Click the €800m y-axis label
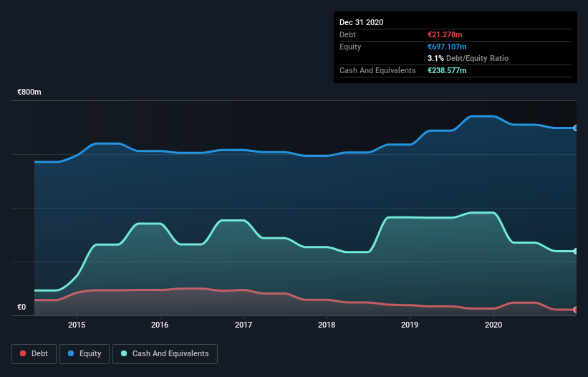This screenshot has height=377, width=588. (29, 92)
